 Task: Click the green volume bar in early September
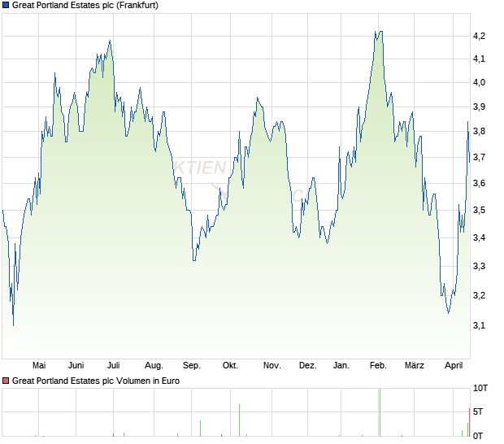click(x=200, y=429)
